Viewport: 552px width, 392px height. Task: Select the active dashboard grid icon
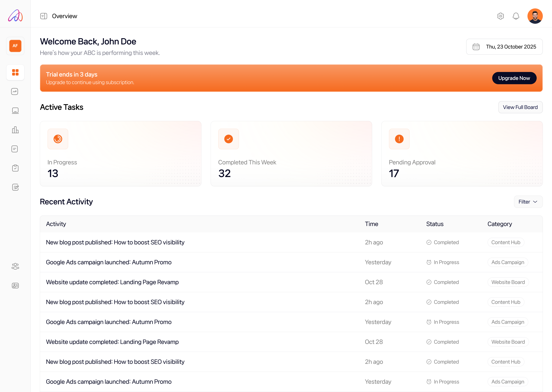click(15, 72)
